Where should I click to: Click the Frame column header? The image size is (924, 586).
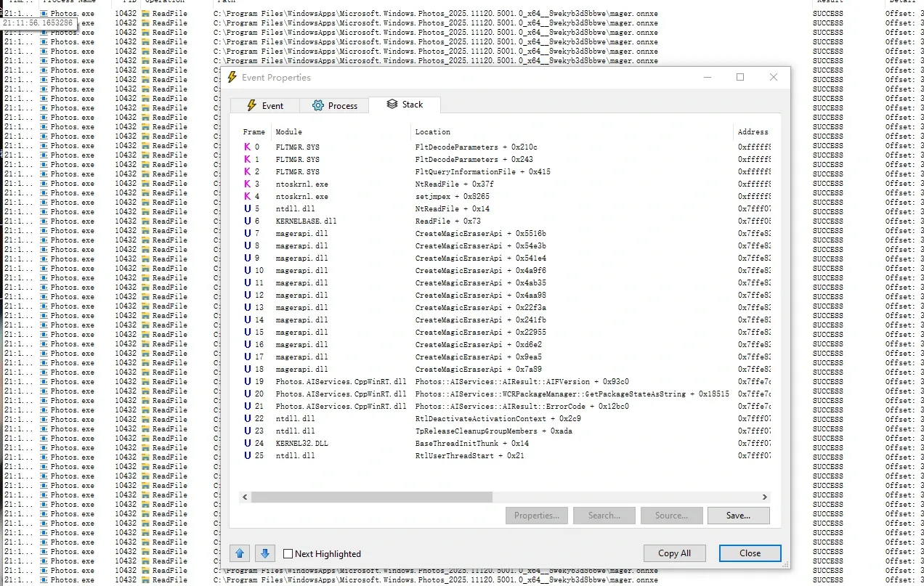click(255, 132)
